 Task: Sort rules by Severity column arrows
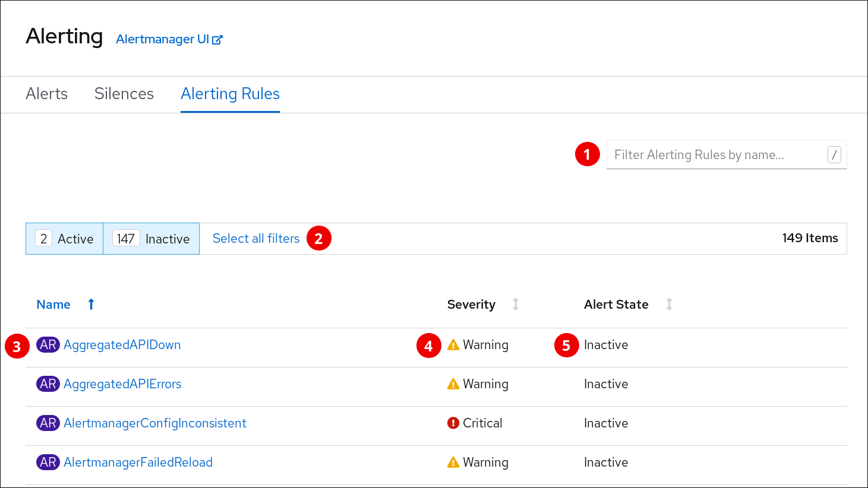click(516, 305)
